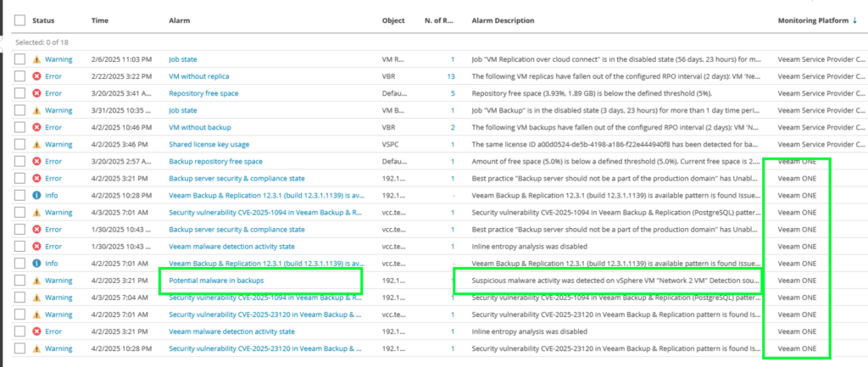
Task: Check the box for Potential malware in backups row
Action: 19,280
